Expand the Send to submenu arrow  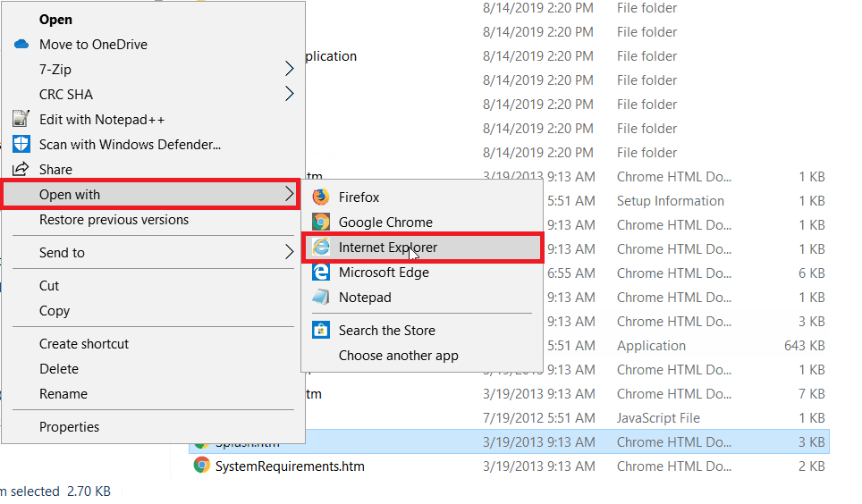(x=289, y=253)
